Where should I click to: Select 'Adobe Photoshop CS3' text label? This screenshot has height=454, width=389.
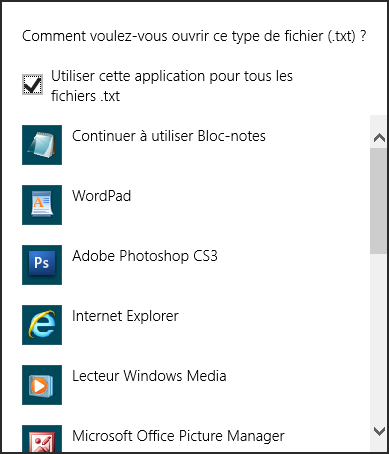click(x=145, y=256)
